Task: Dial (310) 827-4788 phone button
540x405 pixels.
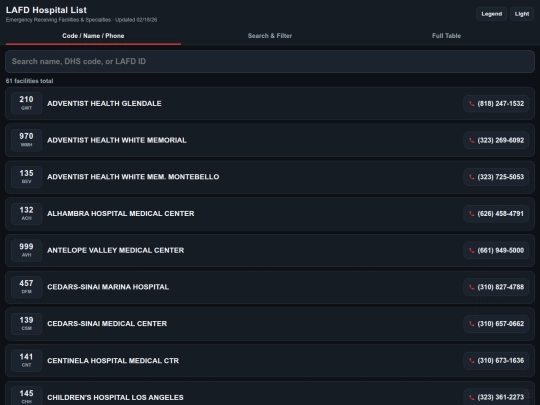Action: (496, 287)
